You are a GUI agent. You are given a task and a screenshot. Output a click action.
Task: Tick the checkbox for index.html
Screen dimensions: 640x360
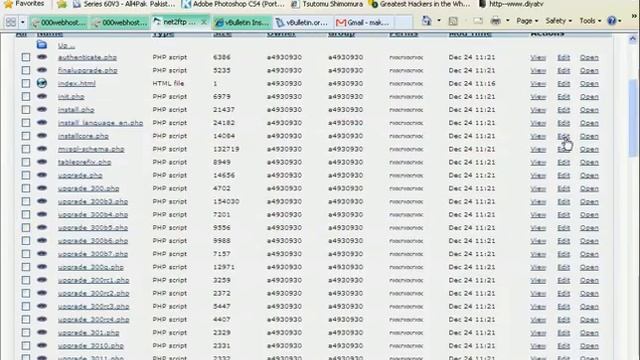point(26,83)
